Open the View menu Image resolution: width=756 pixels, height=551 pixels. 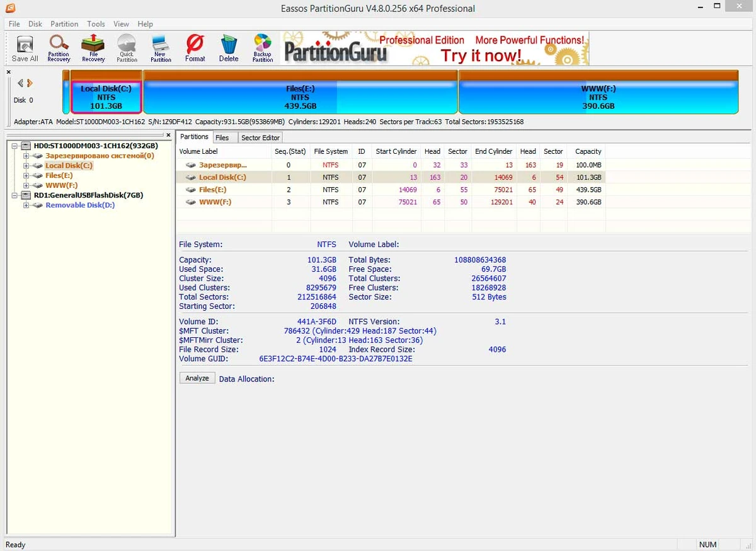(x=121, y=24)
